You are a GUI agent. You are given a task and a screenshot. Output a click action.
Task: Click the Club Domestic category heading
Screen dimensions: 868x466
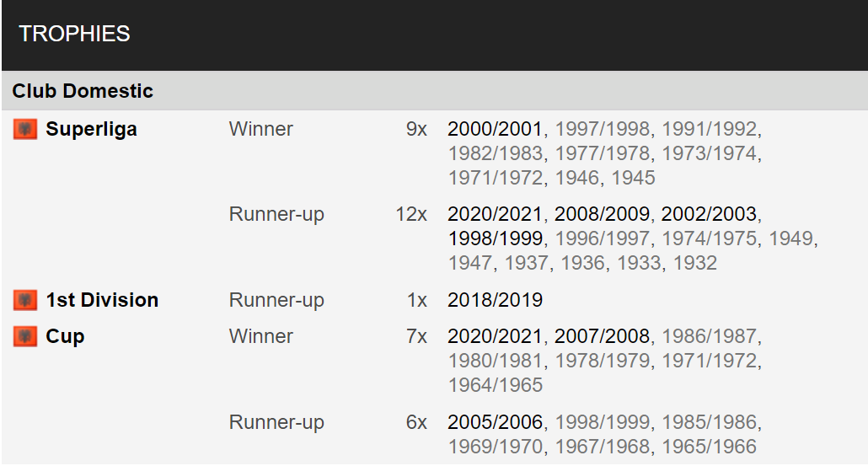83,91
